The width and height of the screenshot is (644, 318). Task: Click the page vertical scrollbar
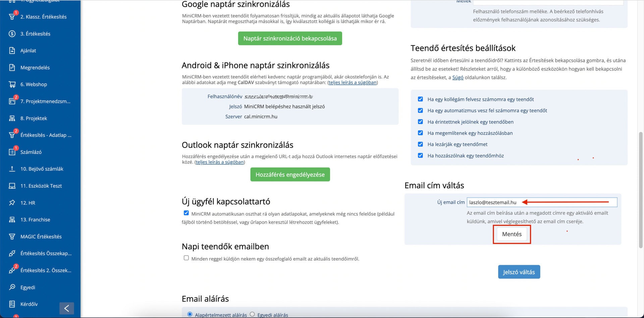[x=641, y=190]
